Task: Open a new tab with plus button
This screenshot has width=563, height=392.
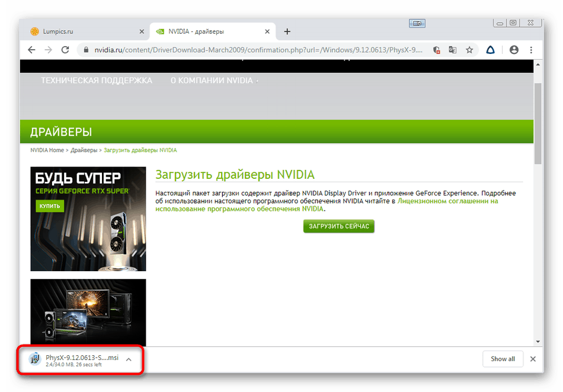Action: 287,31
